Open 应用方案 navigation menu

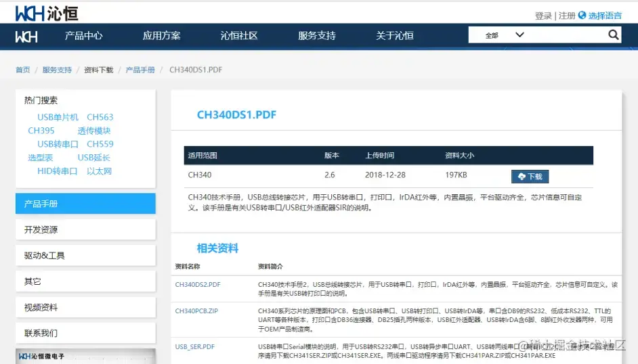pos(162,36)
